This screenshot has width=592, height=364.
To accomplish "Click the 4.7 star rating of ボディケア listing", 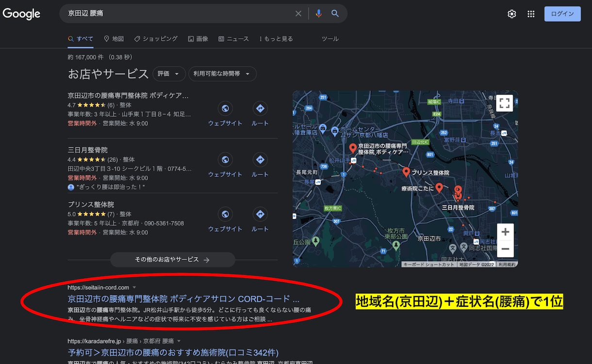I will click(x=91, y=105).
